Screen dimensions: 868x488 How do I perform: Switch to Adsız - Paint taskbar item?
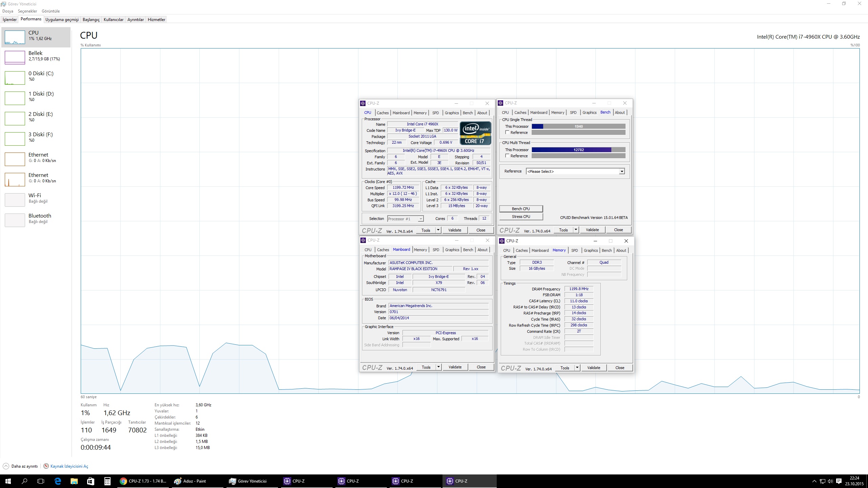(197, 481)
